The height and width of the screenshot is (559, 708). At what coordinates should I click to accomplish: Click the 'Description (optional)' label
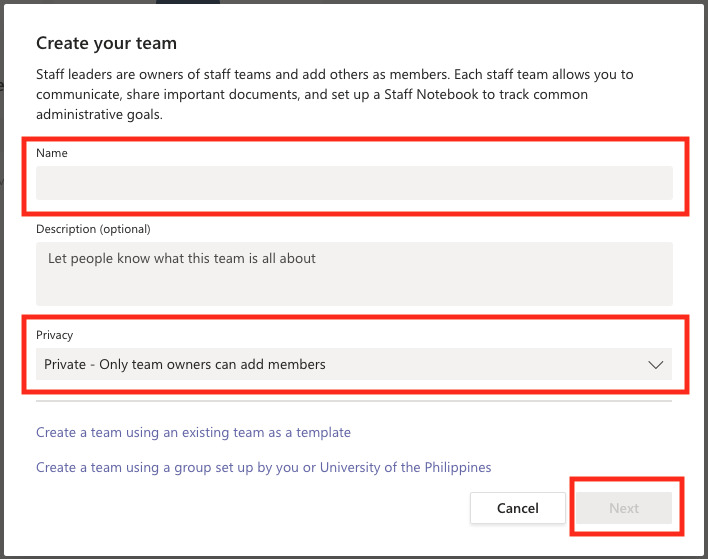pyautogui.click(x=93, y=229)
